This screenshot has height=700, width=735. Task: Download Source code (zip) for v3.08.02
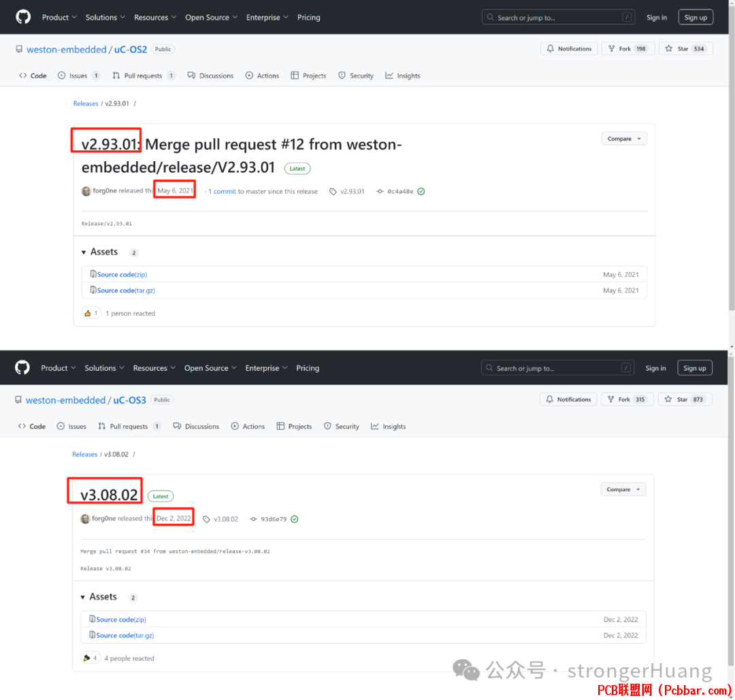[121, 620]
